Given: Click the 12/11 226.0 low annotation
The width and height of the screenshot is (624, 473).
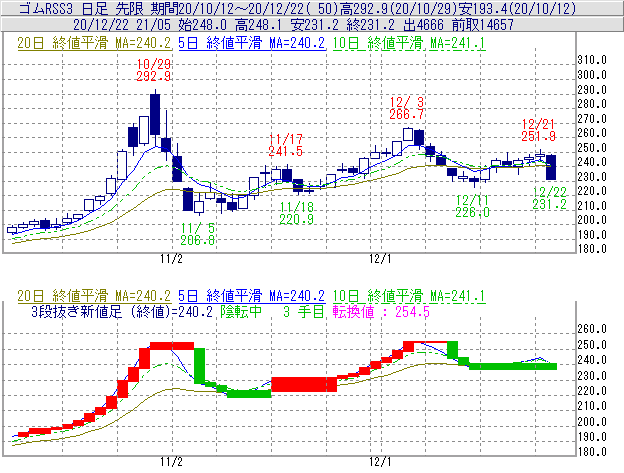Looking at the screenshot, I should 472,206.
